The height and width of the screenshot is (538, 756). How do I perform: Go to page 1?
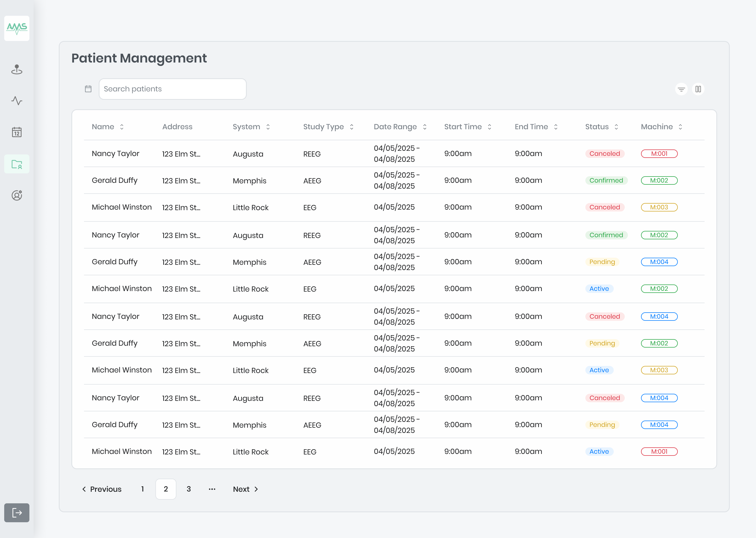[142, 489]
